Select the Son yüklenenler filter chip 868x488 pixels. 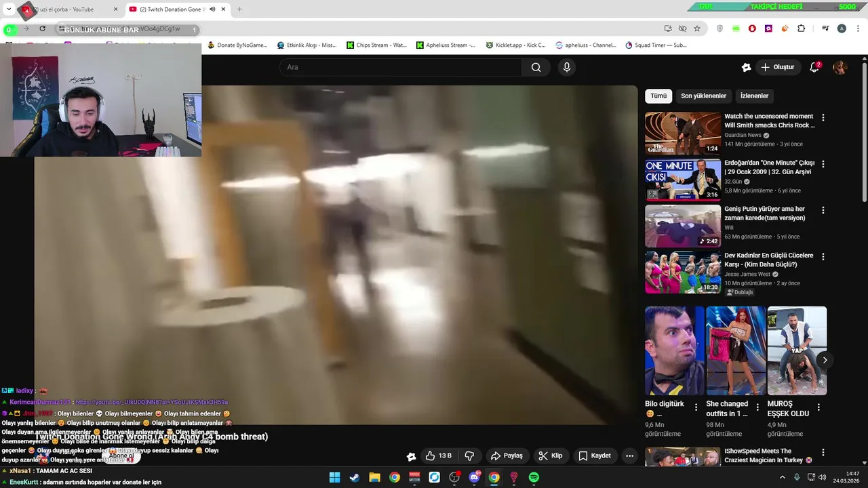pos(703,96)
